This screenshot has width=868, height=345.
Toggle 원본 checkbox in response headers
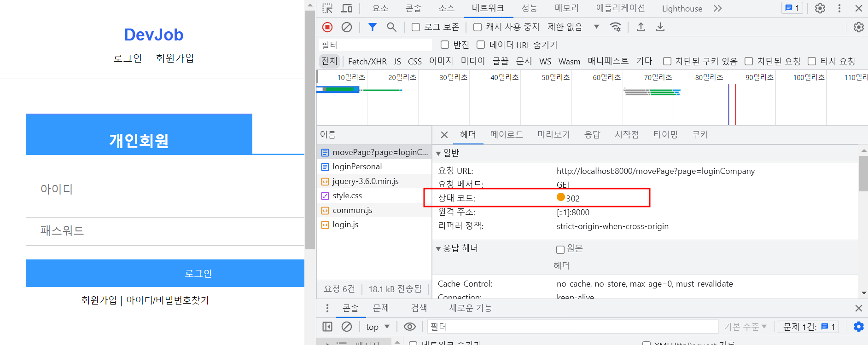[x=560, y=249]
